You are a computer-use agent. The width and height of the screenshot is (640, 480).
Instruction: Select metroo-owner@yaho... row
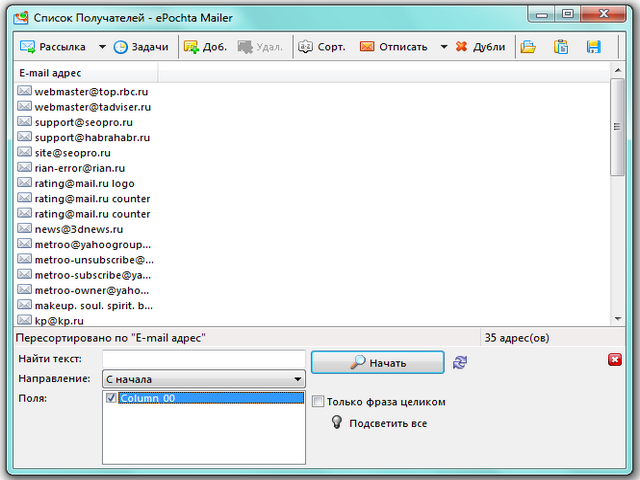pos(92,291)
